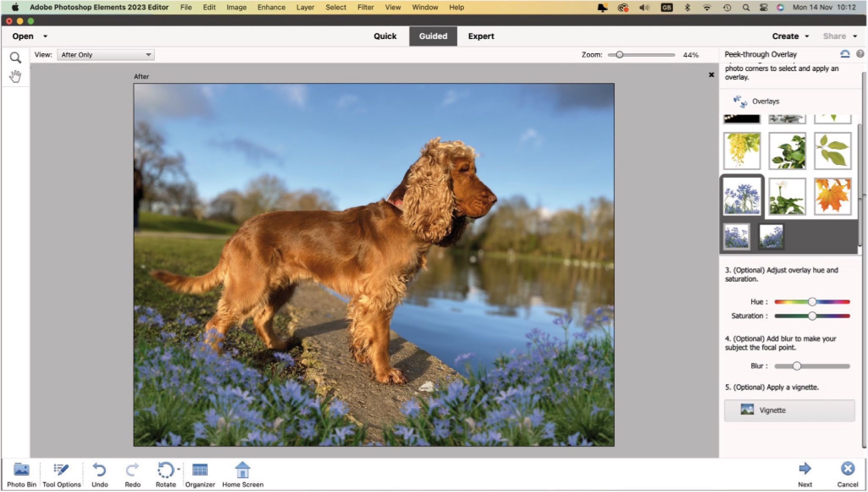Choose the white lily overlay

787,196
